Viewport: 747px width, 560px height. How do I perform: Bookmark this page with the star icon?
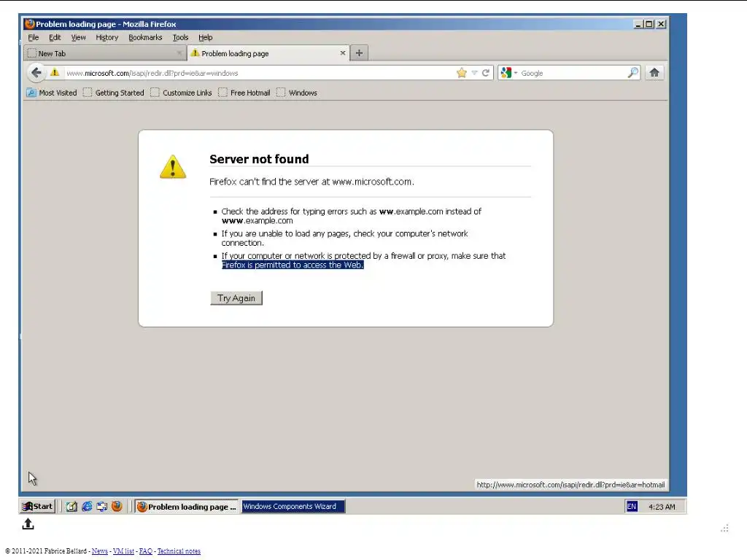click(x=461, y=73)
